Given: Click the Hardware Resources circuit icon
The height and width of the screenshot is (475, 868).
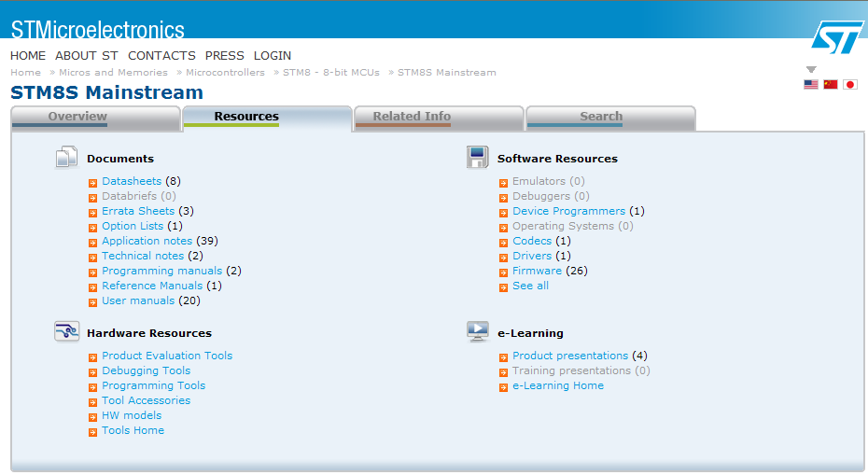Looking at the screenshot, I should tap(67, 331).
